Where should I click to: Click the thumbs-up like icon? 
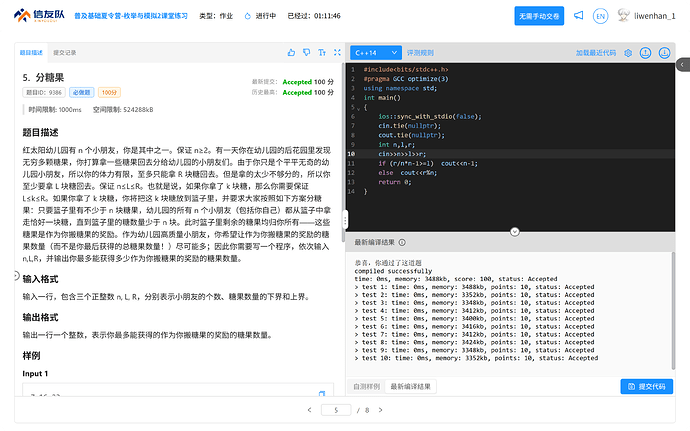point(291,52)
